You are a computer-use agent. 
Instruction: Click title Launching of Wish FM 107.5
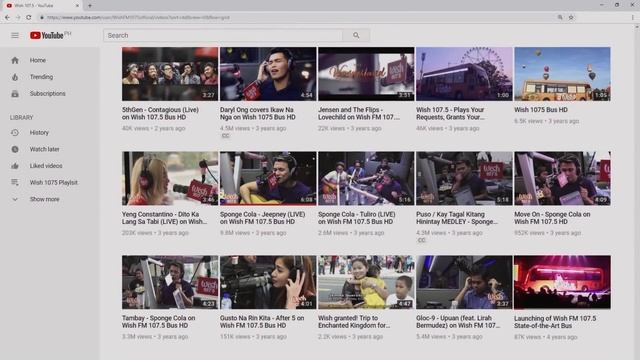[555, 322]
